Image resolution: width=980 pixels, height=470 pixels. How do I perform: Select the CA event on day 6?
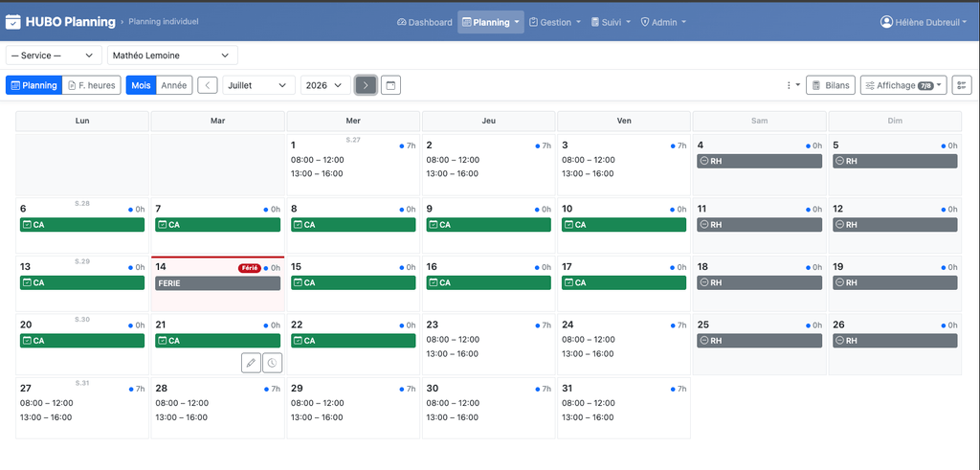82,224
